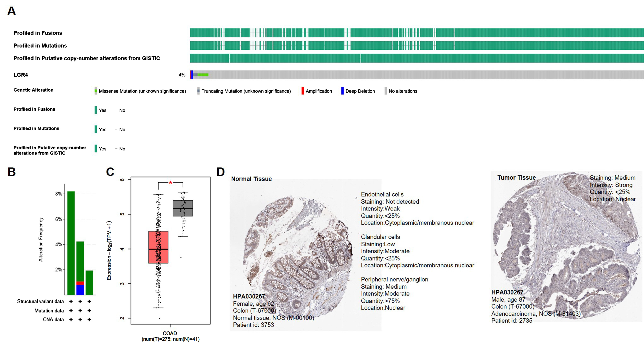The width and height of the screenshot is (644, 344).
Task: Click the green Yes marker for Profiled in Fusions
Action: coord(96,110)
